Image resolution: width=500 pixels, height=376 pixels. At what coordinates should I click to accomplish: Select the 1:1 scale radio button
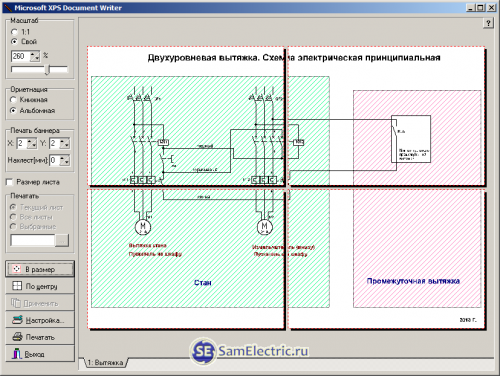tap(14, 32)
